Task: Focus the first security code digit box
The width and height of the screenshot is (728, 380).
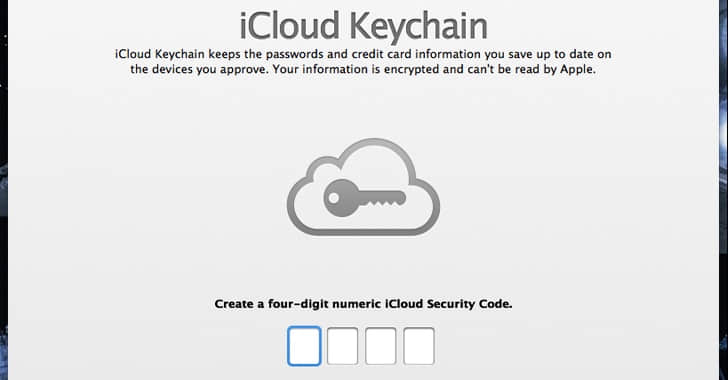Action: click(304, 346)
